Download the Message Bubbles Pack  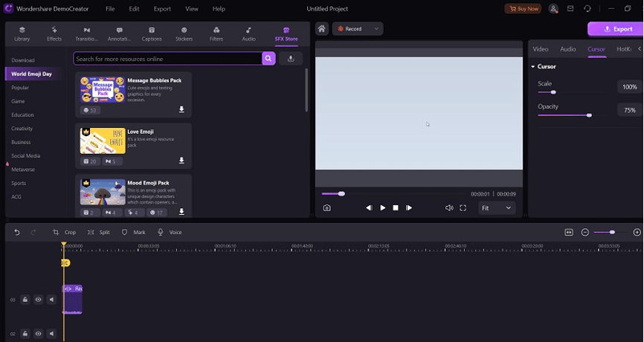click(181, 109)
